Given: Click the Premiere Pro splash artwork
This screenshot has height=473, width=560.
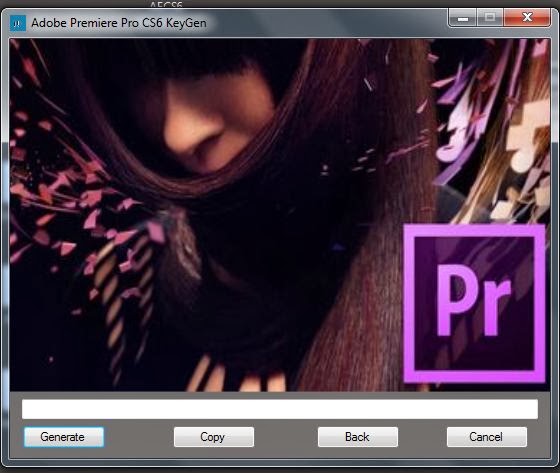Looking at the screenshot, I should [280, 215].
